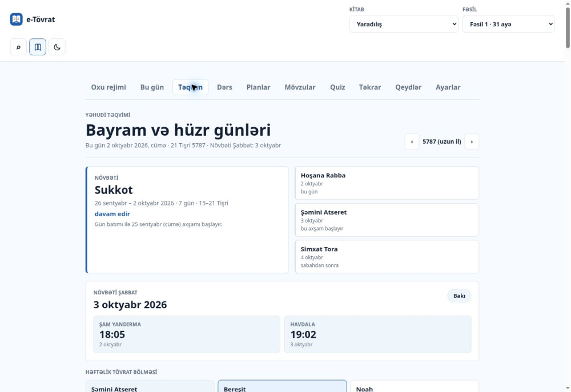This screenshot has width=571, height=392.
Task: Open the Bu gün tab
Action: 152,87
